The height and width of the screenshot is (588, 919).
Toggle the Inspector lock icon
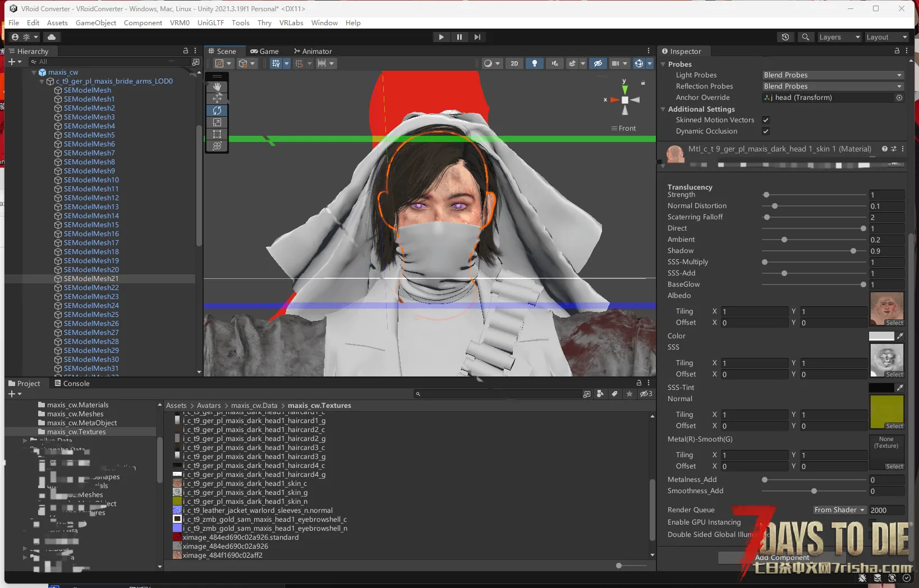coord(897,50)
